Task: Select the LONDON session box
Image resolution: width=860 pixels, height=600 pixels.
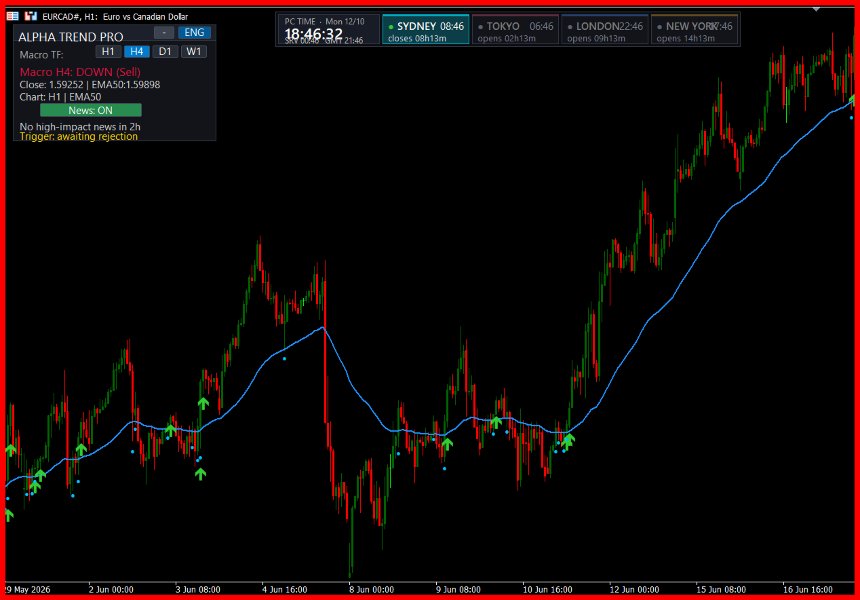Action: tap(605, 30)
